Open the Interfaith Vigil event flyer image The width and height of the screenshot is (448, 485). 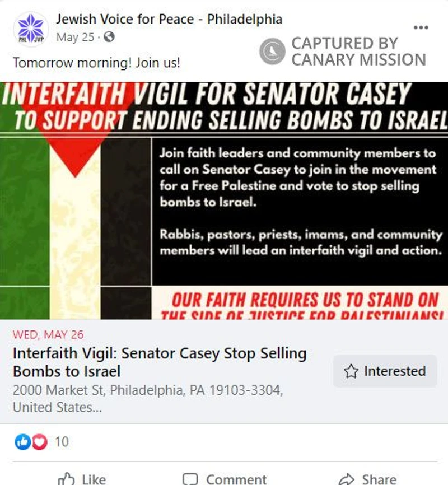tap(224, 200)
